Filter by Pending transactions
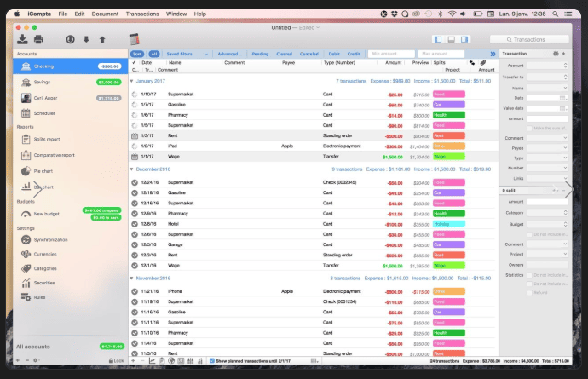Screen dimensions: 588x379 [x=260, y=54]
